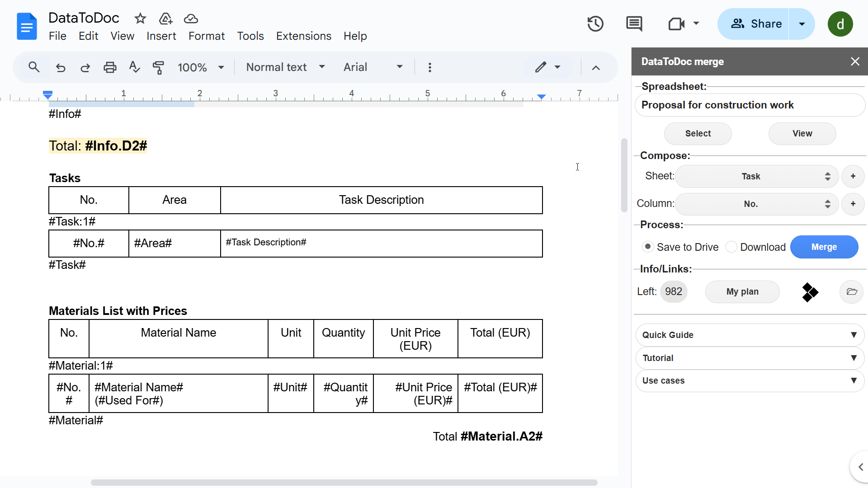Screen dimensions: 868x488
Task: Open the zoom 100% dropdown
Action: pyautogui.click(x=201, y=67)
